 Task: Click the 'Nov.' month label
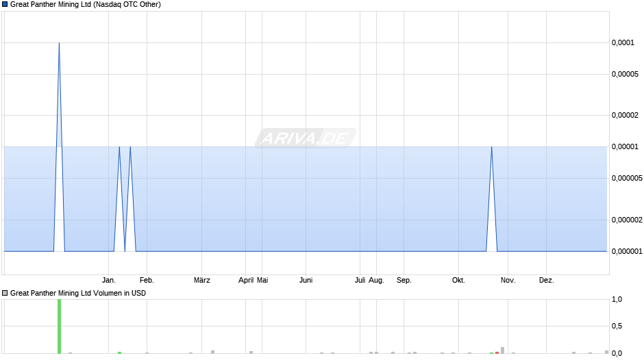[508, 281]
